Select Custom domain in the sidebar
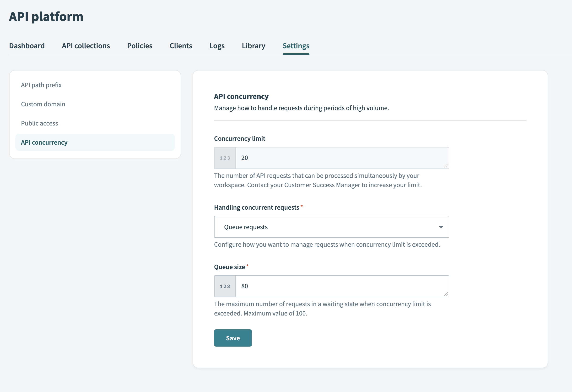 click(43, 104)
